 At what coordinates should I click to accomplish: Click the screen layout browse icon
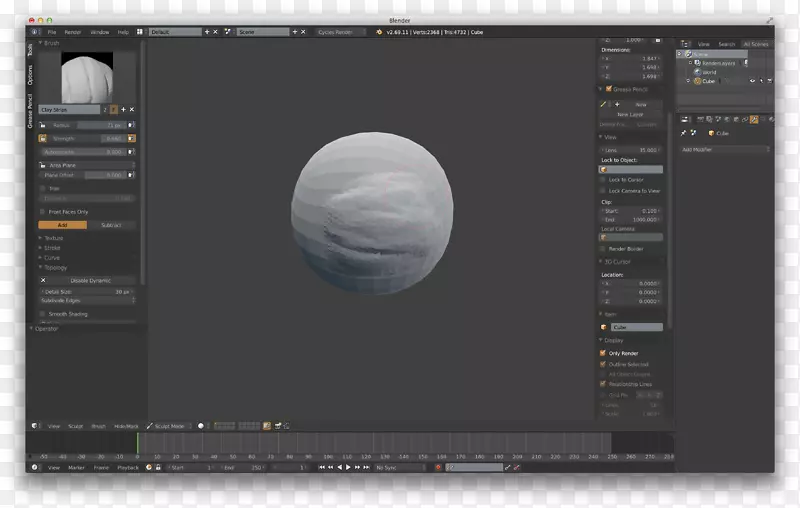142,32
